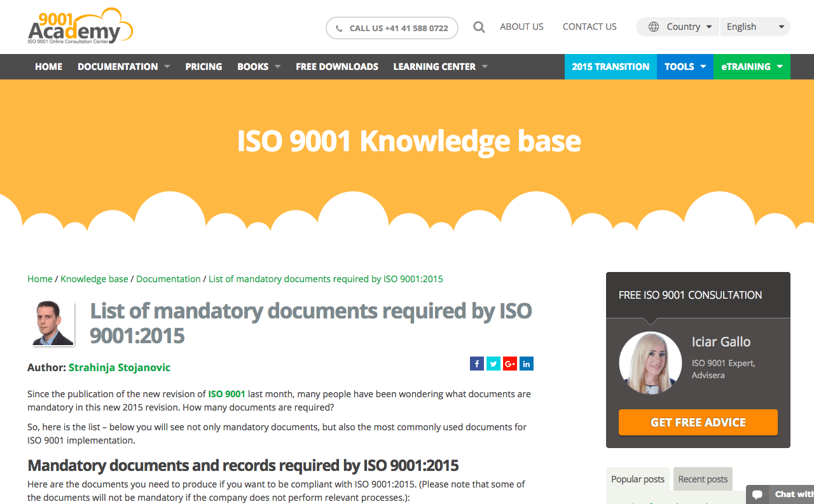Image resolution: width=814 pixels, height=504 pixels.
Task: Share the article on Google Plus
Action: point(510,364)
